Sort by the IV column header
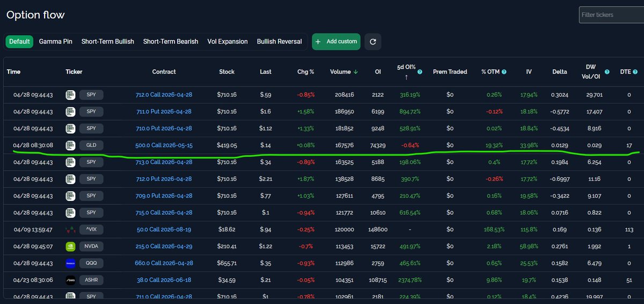The height and width of the screenshot is (304, 644). coord(529,71)
